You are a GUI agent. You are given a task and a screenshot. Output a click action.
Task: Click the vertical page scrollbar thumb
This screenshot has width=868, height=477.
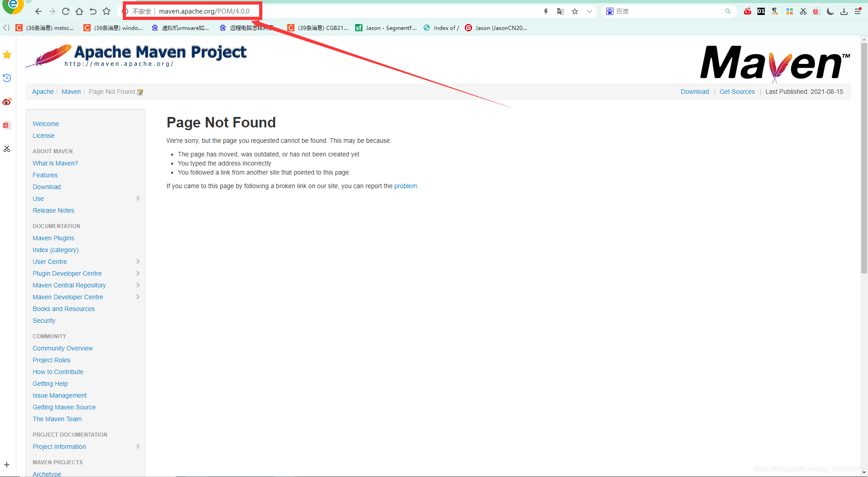[x=864, y=159]
